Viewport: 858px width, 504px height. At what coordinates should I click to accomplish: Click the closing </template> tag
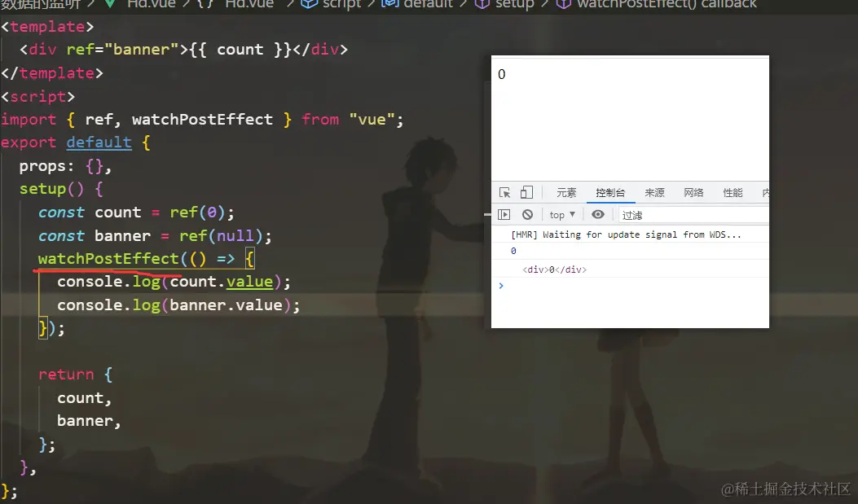coord(51,73)
